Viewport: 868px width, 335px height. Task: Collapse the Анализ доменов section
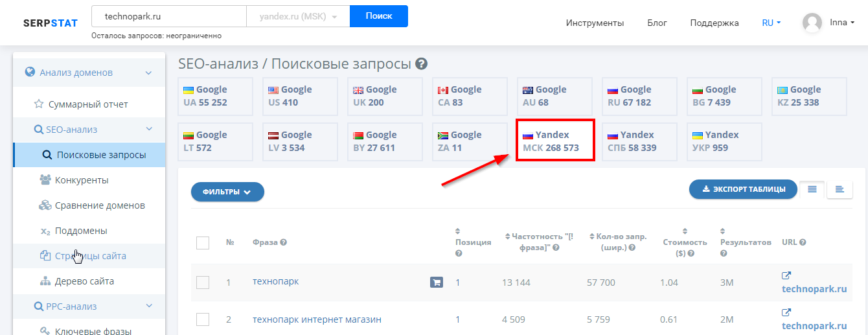(148, 73)
